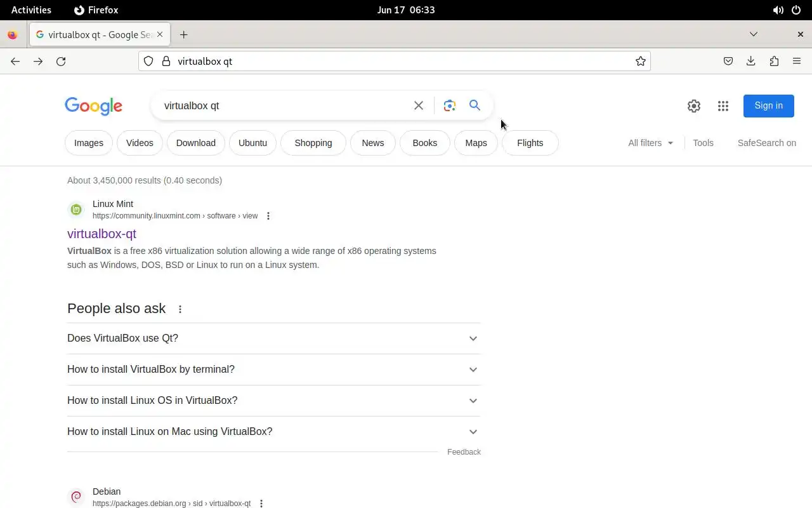
Task: Bookmark this page with the star icon
Action: click(641, 61)
